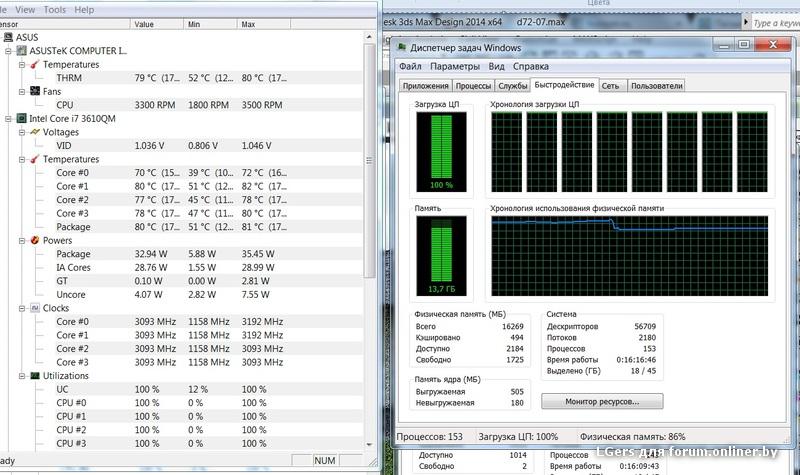Image resolution: width=800 pixels, height=475 pixels.
Task: Open the View menu in hardware monitor
Action: (x=25, y=10)
